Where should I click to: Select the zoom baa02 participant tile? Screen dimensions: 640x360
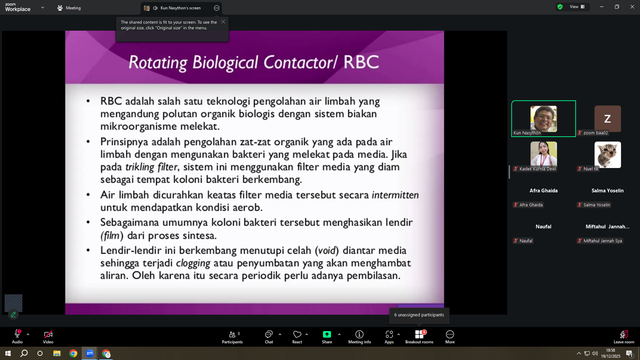pos(607,118)
